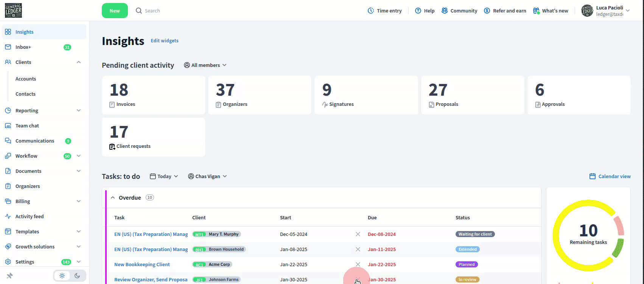Click the Time entry clock icon
644x284 pixels.
371,11
